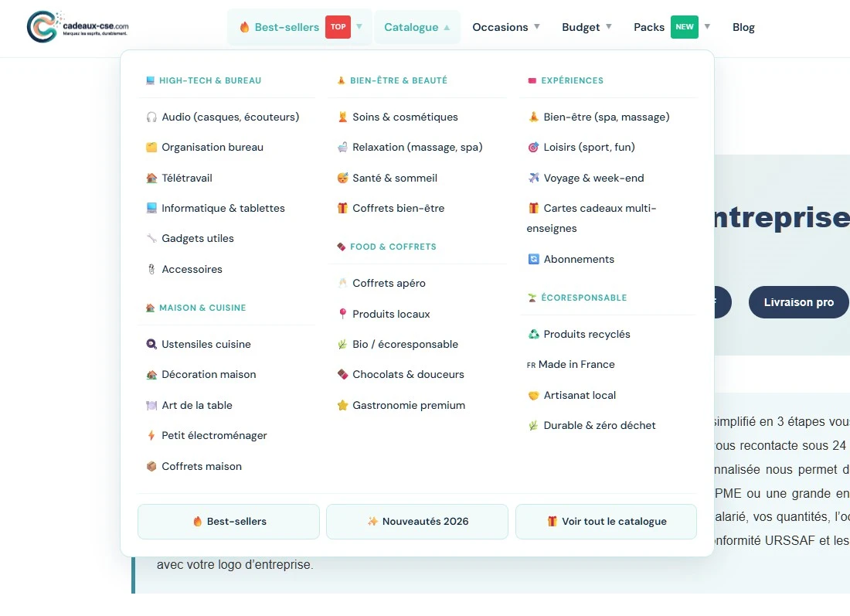Click the target icon beside Loisirs

(533, 148)
